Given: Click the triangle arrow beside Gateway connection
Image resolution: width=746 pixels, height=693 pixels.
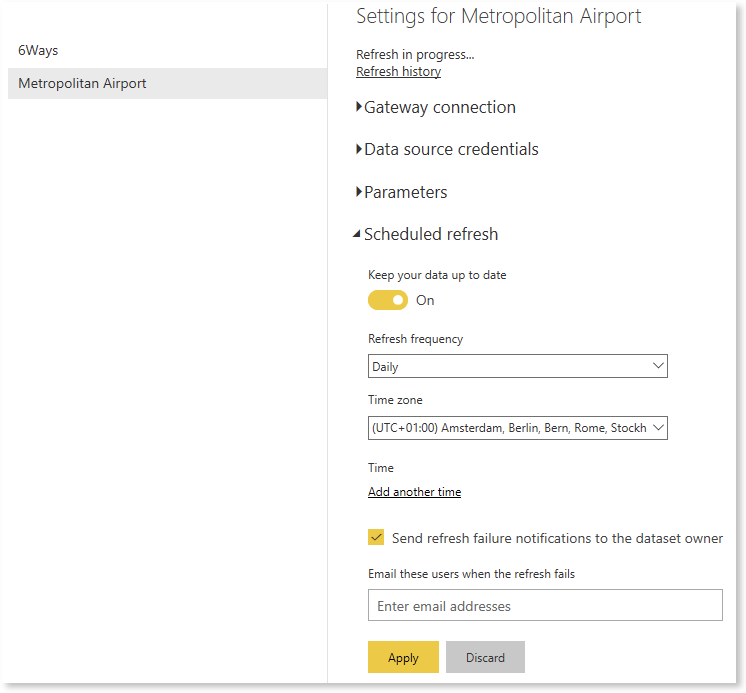Looking at the screenshot, I should pos(359,107).
